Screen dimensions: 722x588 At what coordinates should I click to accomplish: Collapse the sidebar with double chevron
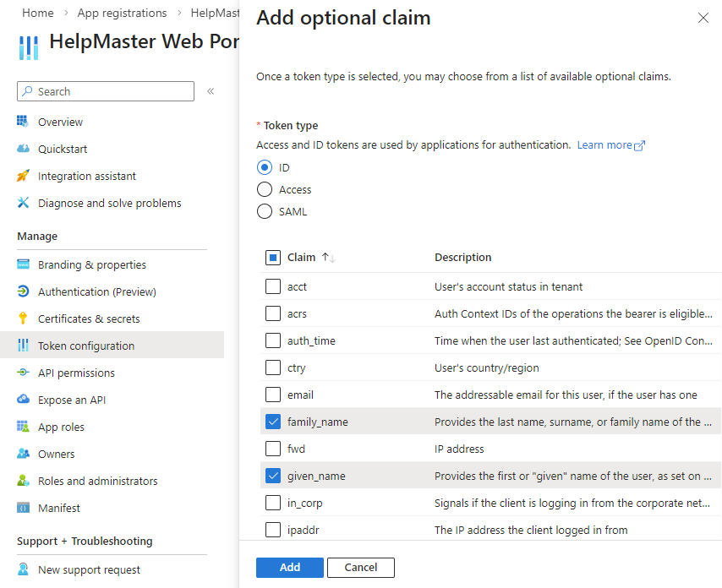(x=211, y=91)
